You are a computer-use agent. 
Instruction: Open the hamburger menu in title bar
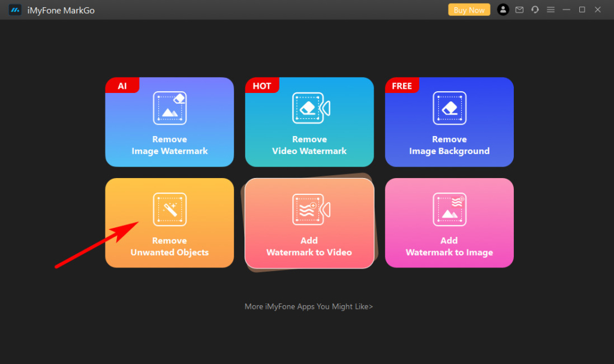click(x=550, y=10)
